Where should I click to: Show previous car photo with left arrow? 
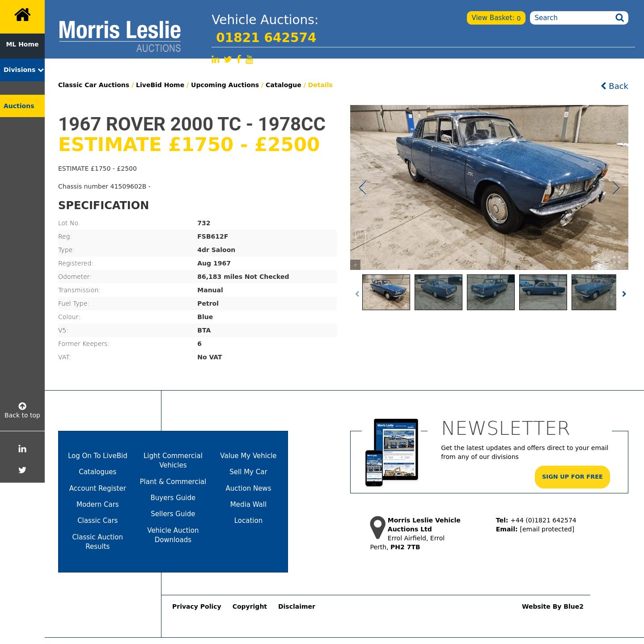(363, 188)
